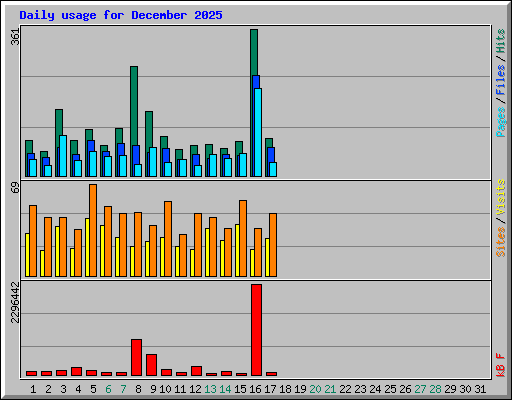Click day label "11" on the x-axis
The image size is (512, 400).
pyautogui.click(x=180, y=389)
